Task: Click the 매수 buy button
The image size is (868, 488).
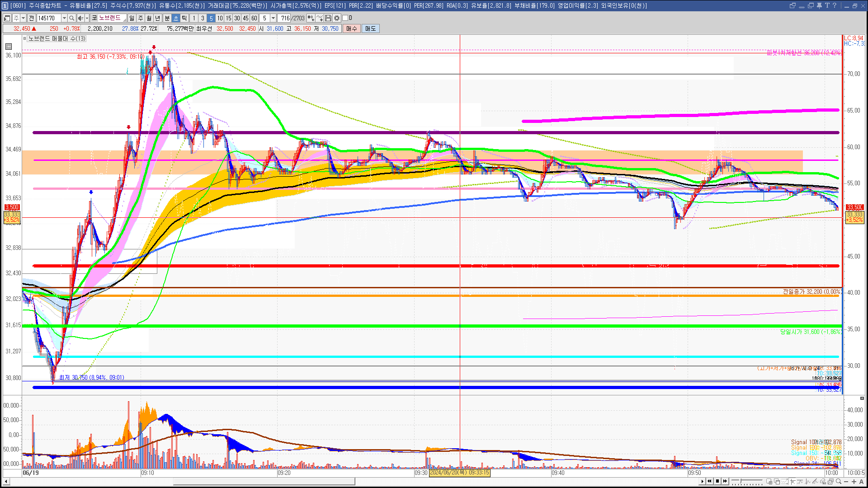Action: point(351,28)
